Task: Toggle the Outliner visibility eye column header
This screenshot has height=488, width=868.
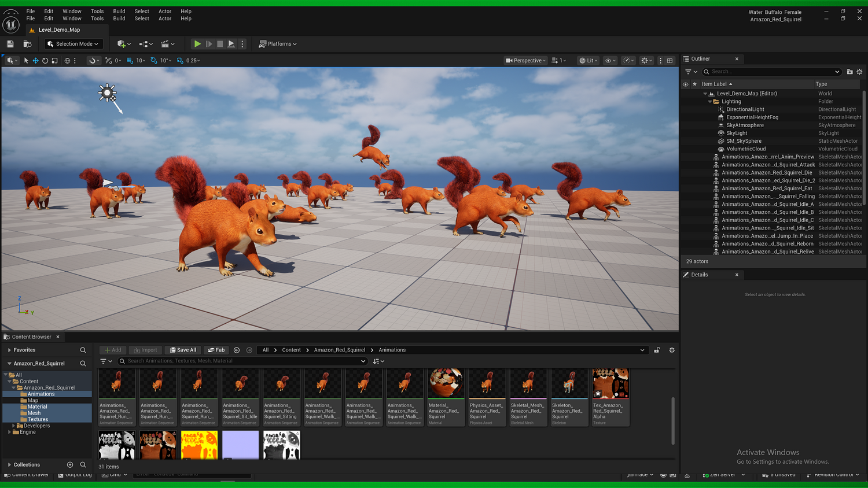Action: coord(686,84)
